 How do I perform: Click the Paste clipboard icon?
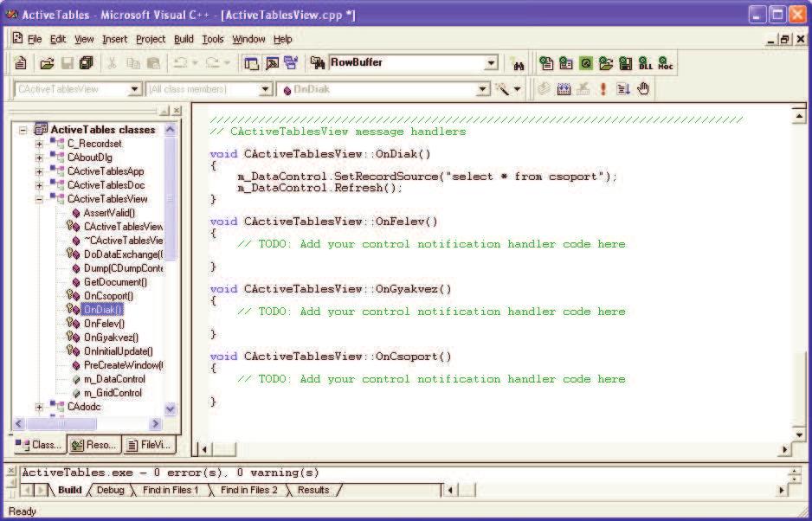[153, 63]
